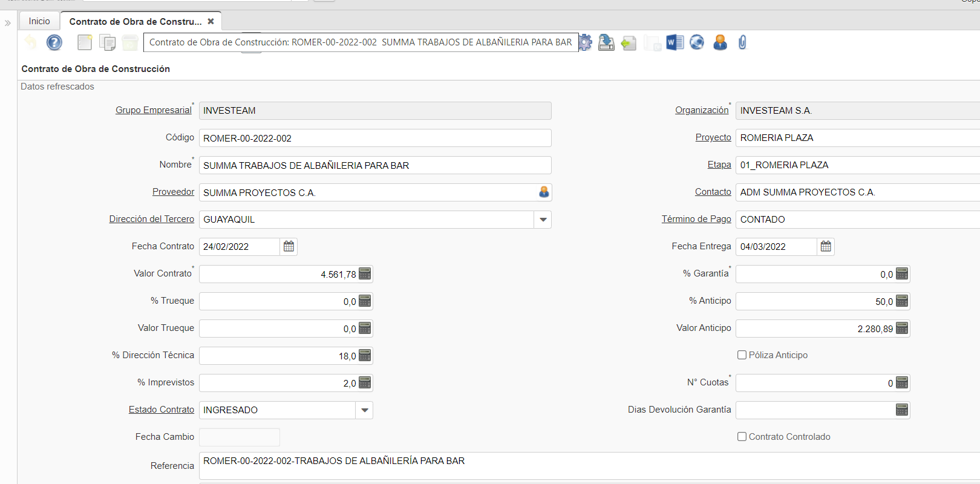Viewport: 980px width, 484px height.
Task: Click the Help question mark icon
Action: click(54, 42)
